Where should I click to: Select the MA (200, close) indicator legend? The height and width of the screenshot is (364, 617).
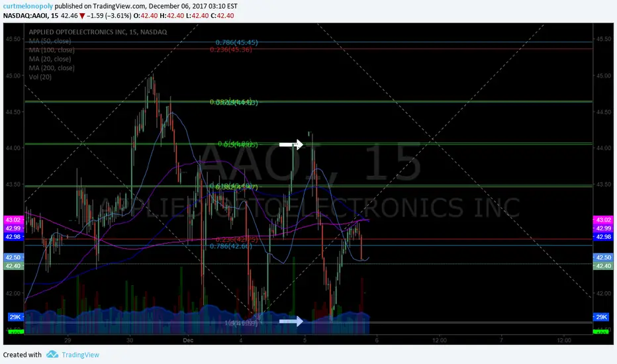click(x=52, y=68)
